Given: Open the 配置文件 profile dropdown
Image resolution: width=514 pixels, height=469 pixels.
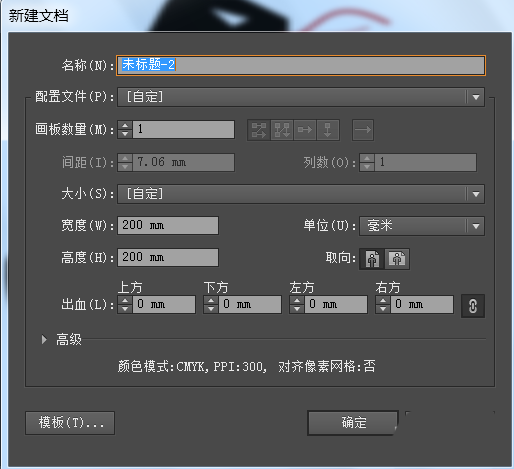Looking at the screenshot, I should tap(301, 97).
